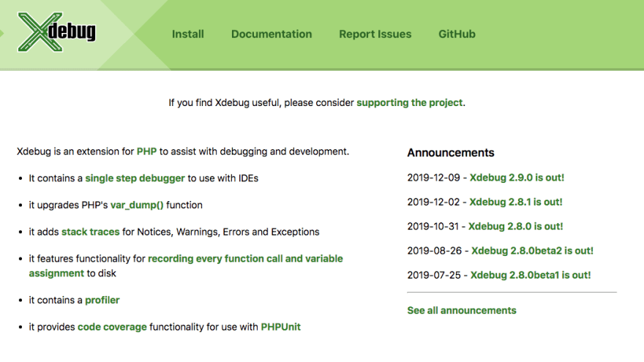The height and width of the screenshot is (362, 644).
Task: Open the stack traces link
Action: coord(90,232)
